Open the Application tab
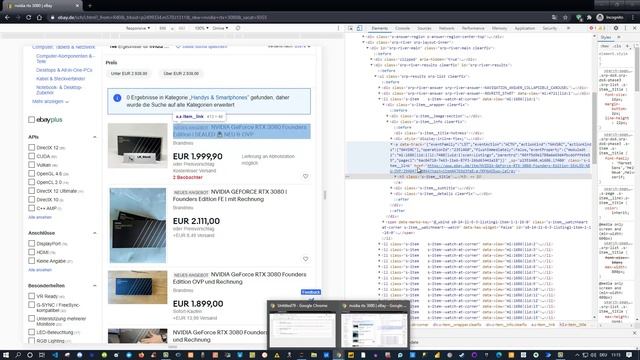 click(x=524, y=28)
